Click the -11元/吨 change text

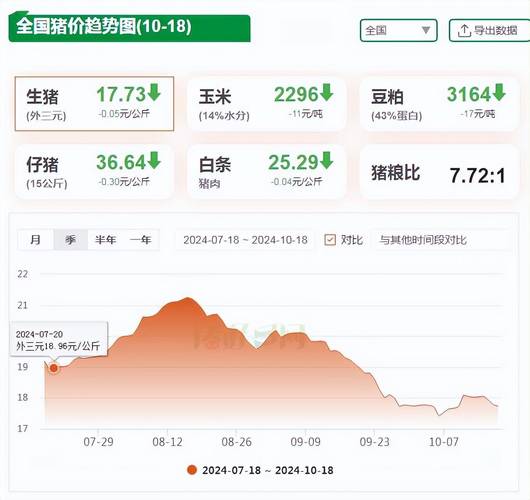[306, 114]
